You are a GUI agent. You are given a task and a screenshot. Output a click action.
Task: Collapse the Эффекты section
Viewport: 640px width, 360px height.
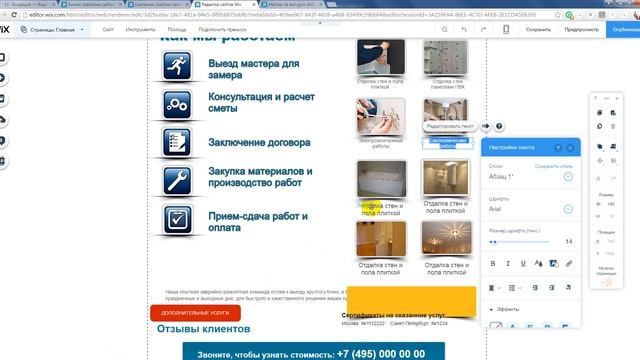[x=491, y=310]
